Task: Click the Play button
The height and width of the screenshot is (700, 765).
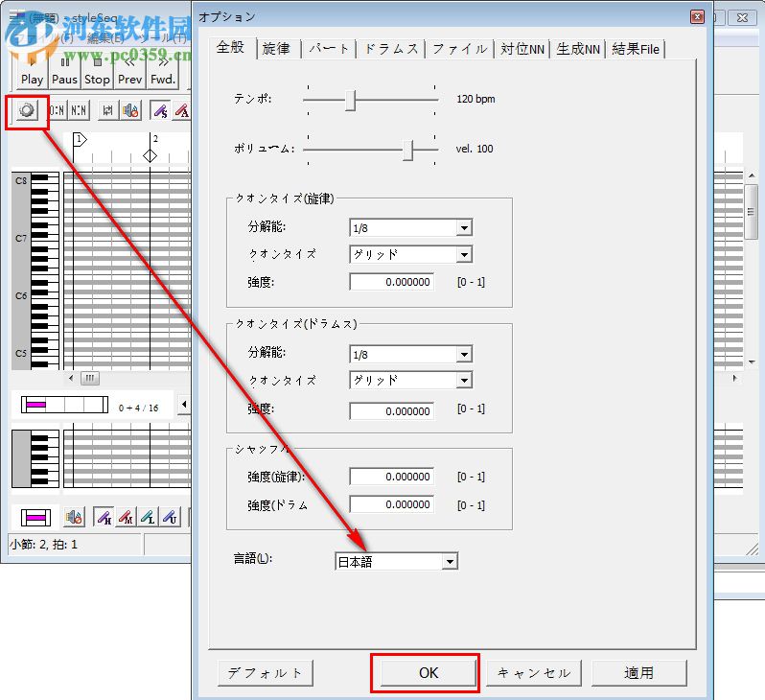Action: (33, 72)
